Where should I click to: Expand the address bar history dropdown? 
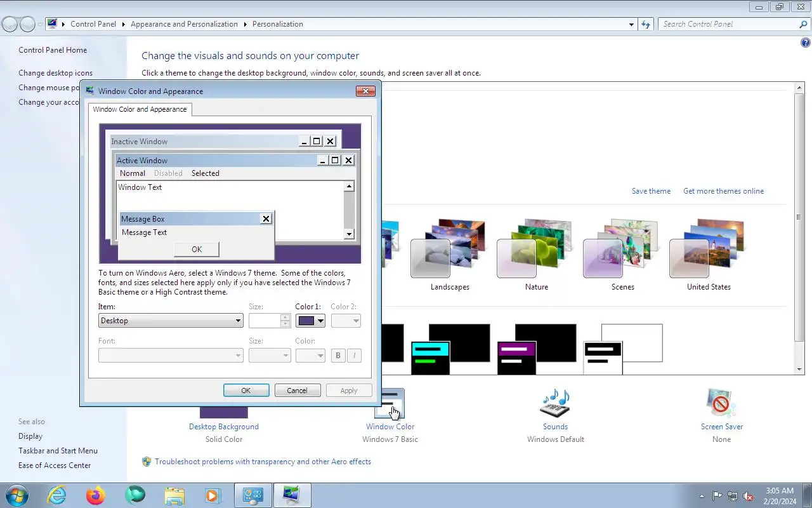tap(631, 24)
